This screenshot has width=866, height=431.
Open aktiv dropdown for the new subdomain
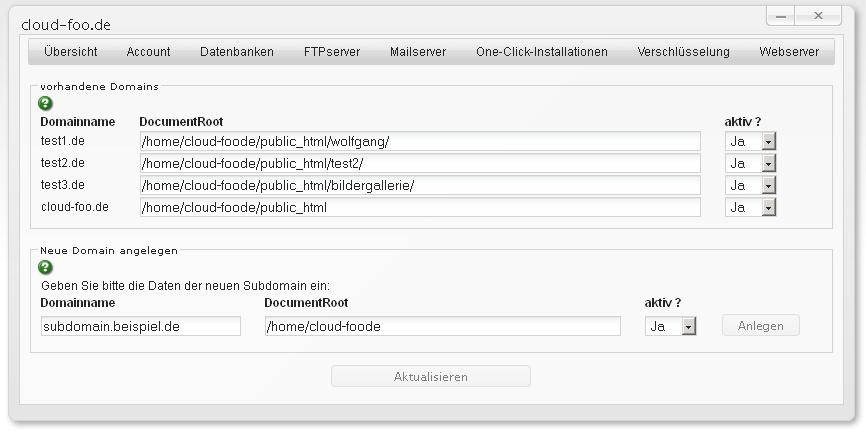[x=670, y=327]
